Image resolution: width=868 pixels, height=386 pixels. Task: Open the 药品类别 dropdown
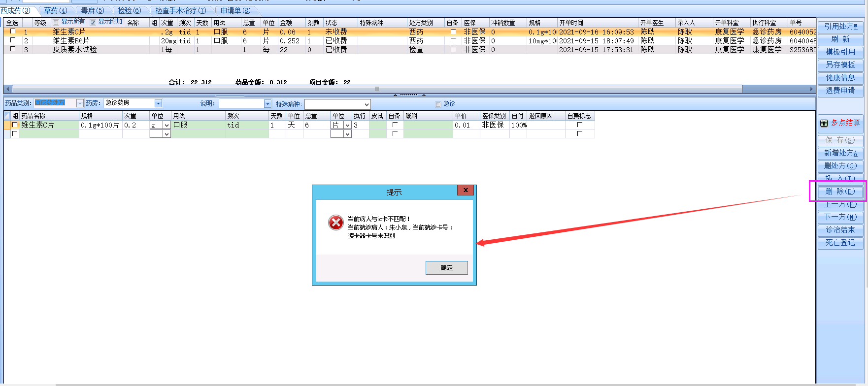(80, 103)
